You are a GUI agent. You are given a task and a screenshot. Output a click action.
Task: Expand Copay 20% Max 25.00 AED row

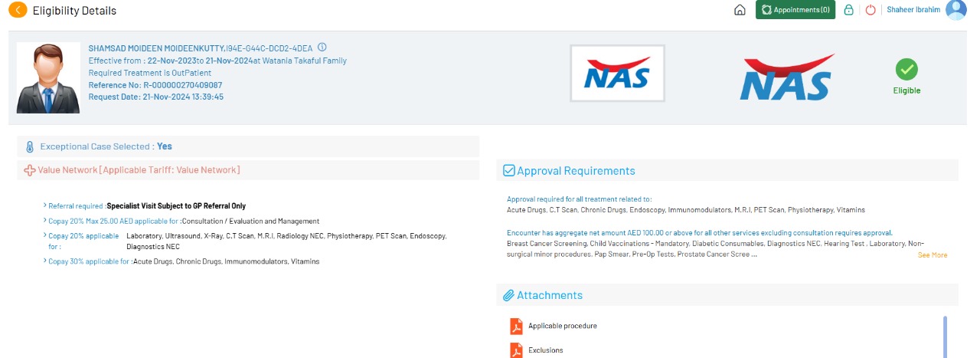point(45,221)
